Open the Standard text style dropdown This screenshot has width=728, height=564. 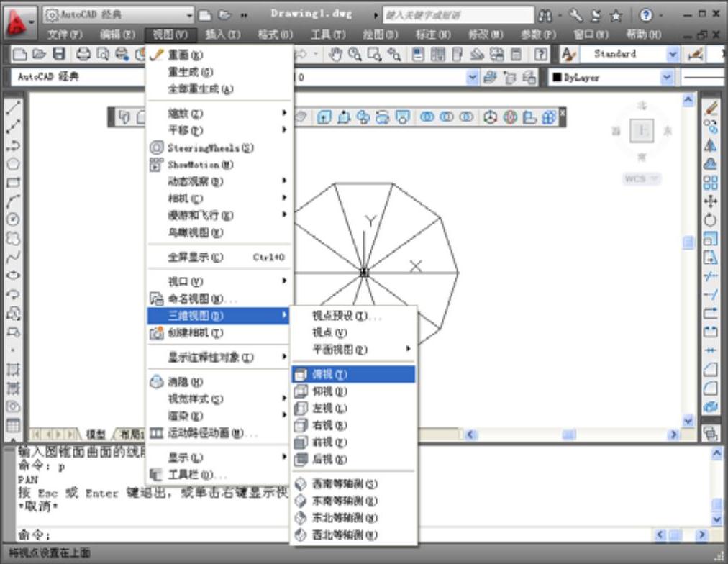coord(673,54)
